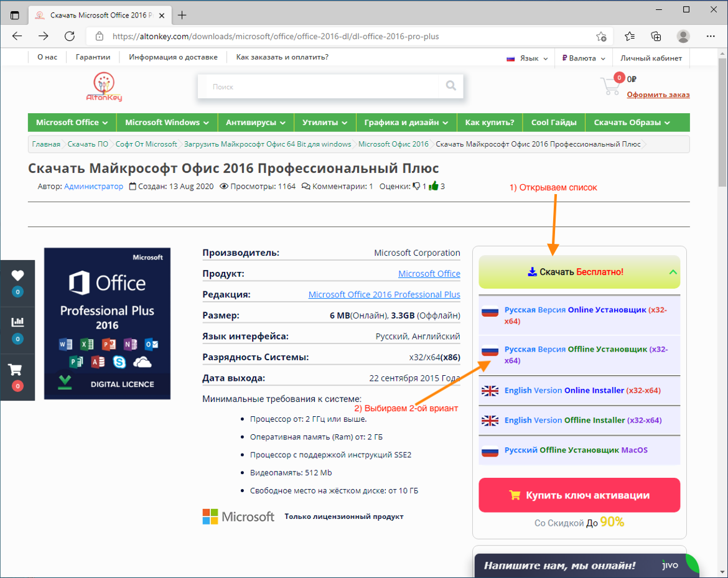Click the cart icon in left sidebar

coord(16,370)
